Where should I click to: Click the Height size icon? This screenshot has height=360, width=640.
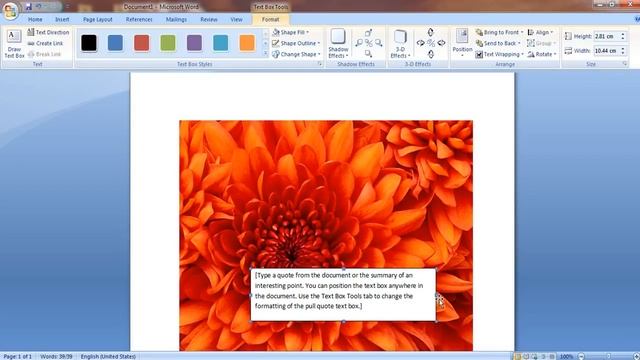(x=568, y=36)
